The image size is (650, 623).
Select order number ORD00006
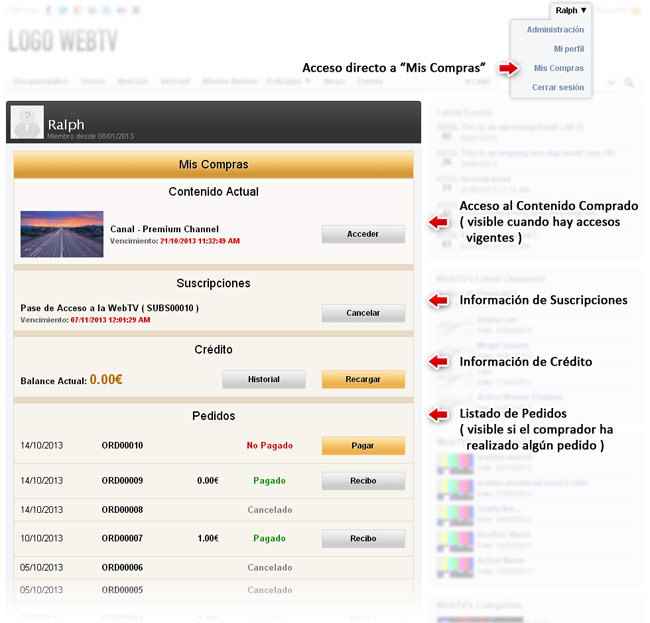[122, 567]
